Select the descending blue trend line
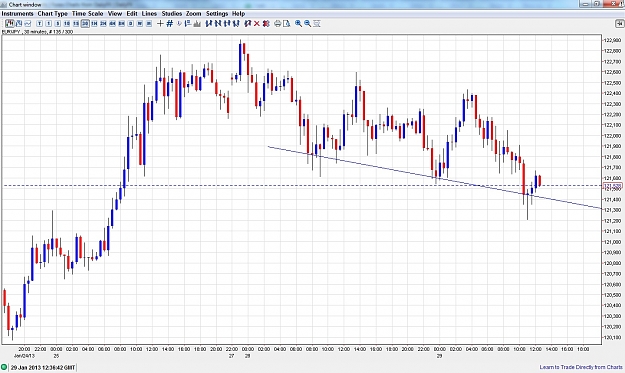The width and height of the screenshot is (625, 373). (x=434, y=177)
